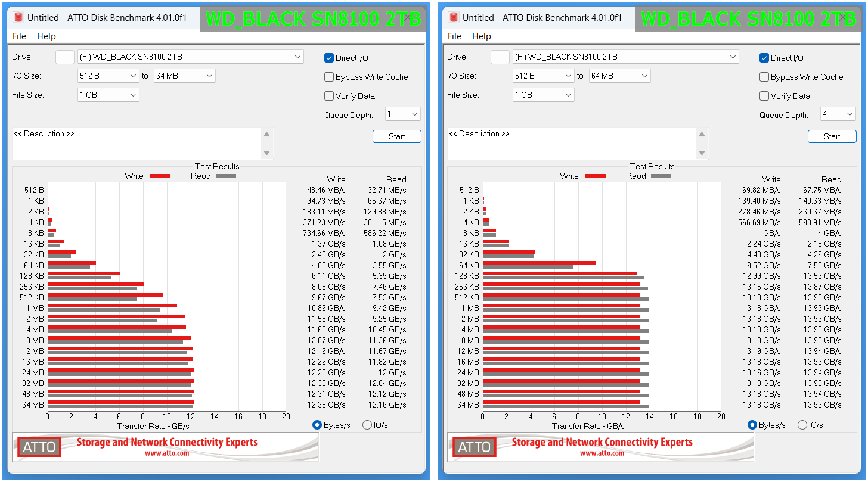The image size is (868, 482).
Task: Click 9.52 GB/s write value in right window
Action: click(x=764, y=265)
